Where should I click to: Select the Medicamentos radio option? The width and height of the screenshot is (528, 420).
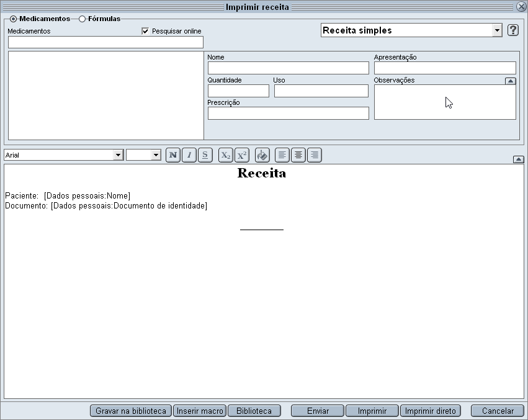point(13,19)
